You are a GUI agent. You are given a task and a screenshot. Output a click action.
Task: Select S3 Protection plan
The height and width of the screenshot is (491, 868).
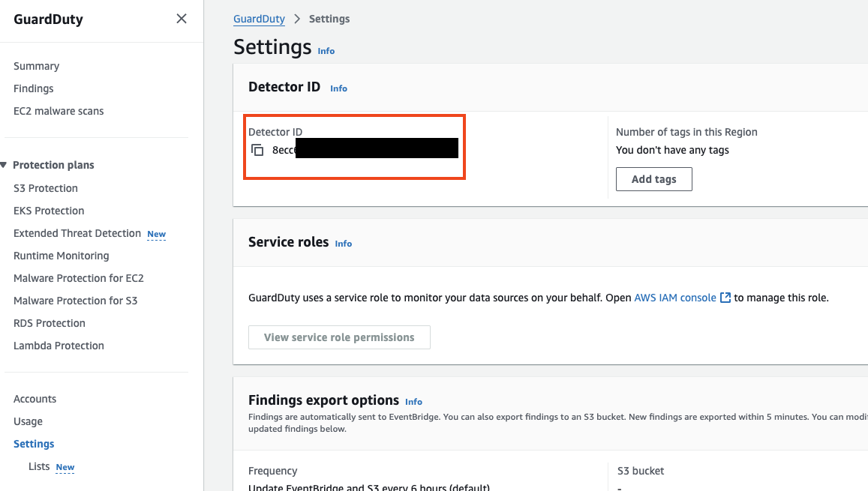46,188
